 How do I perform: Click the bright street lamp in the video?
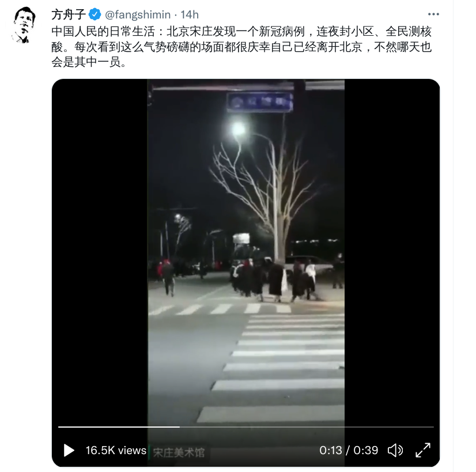coord(238,129)
